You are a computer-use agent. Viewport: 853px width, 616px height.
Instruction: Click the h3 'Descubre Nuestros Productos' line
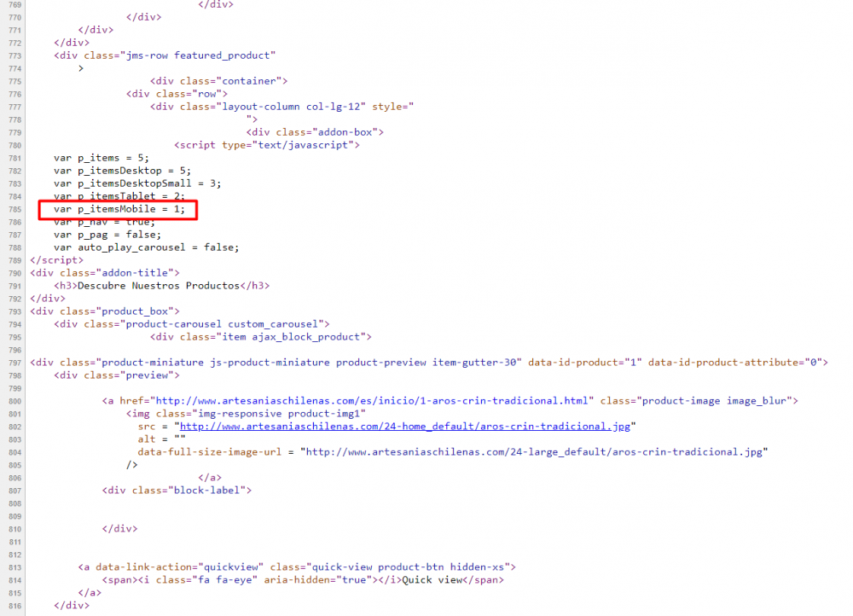click(161, 286)
